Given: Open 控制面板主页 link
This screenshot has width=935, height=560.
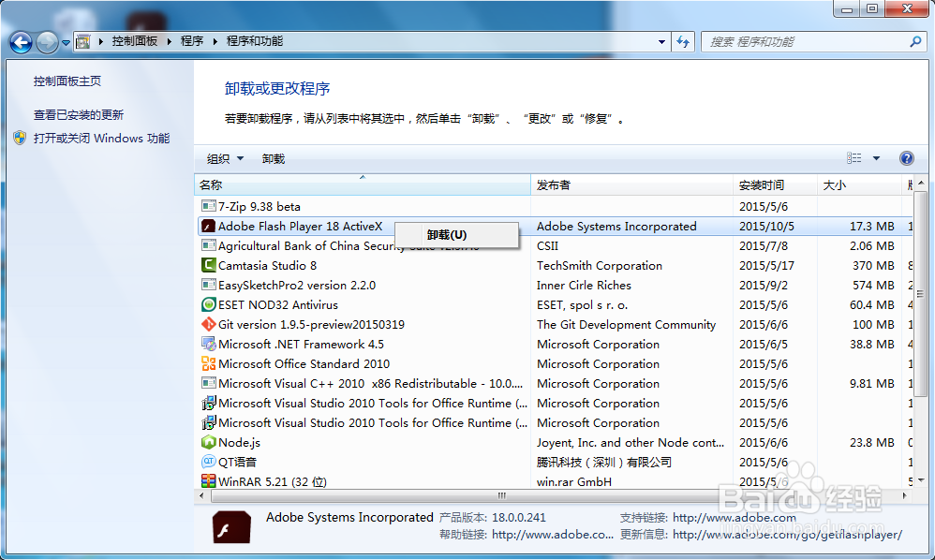Looking at the screenshot, I should click(67, 81).
